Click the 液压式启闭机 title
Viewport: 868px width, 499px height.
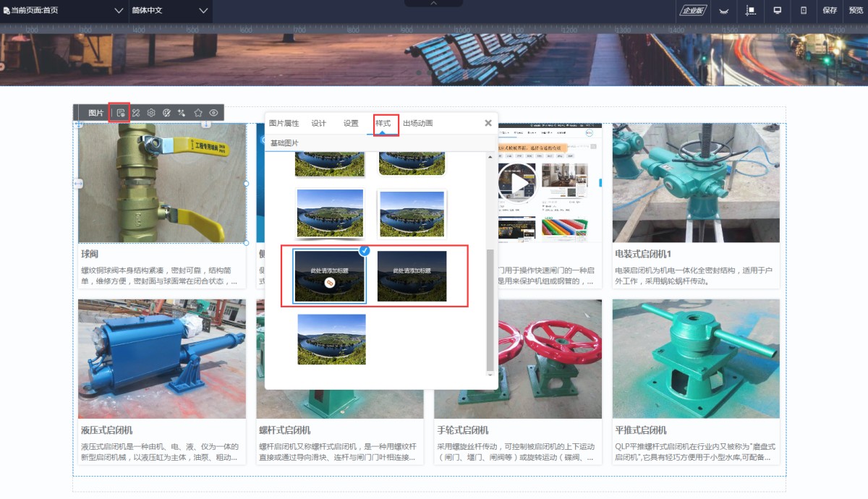click(108, 430)
